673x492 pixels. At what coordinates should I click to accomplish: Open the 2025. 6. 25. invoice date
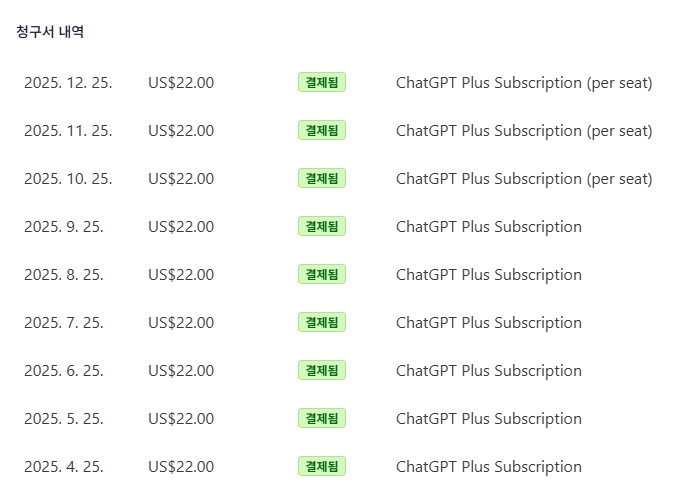[x=64, y=371]
